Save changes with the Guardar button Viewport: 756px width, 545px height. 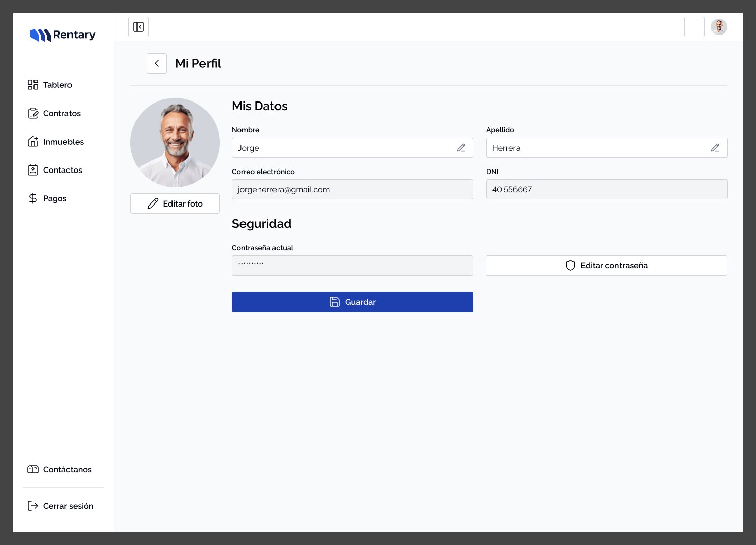(353, 302)
